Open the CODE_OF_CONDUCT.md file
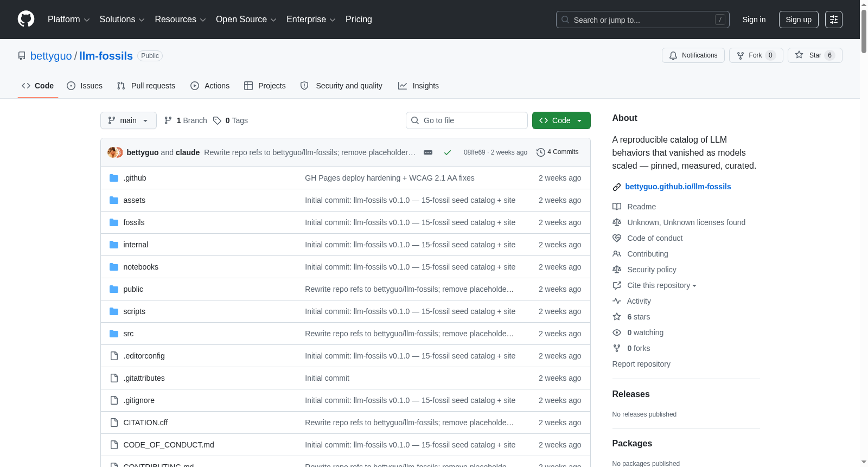This screenshot has width=868, height=467. (x=169, y=445)
